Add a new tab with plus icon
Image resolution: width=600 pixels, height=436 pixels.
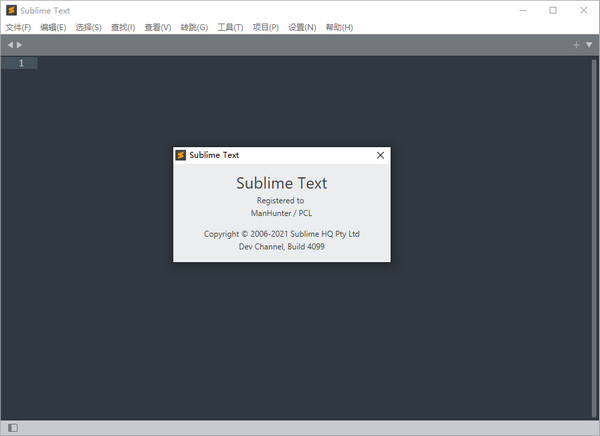pos(576,45)
